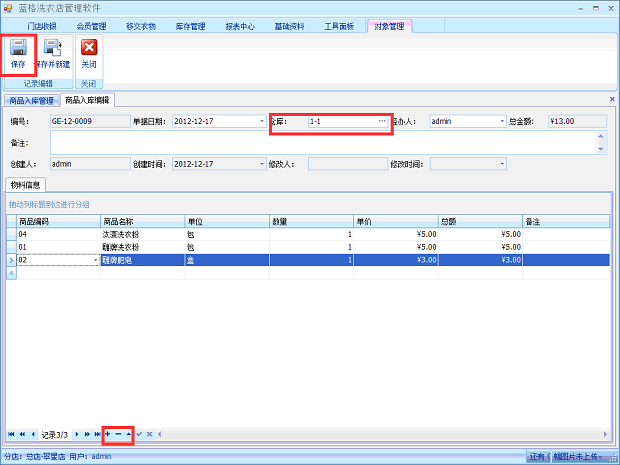
Task: Click the 分店 status bar entry
Action: (x=35, y=456)
